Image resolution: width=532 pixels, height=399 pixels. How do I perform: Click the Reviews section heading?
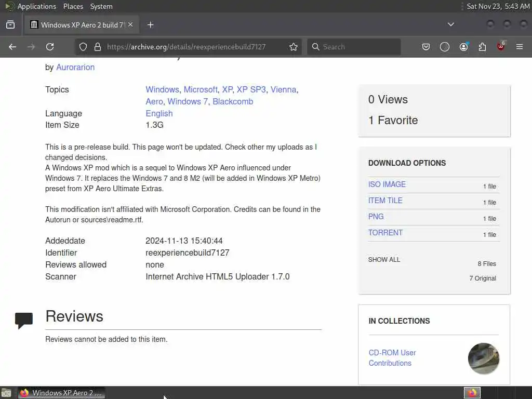tap(74, 316)
